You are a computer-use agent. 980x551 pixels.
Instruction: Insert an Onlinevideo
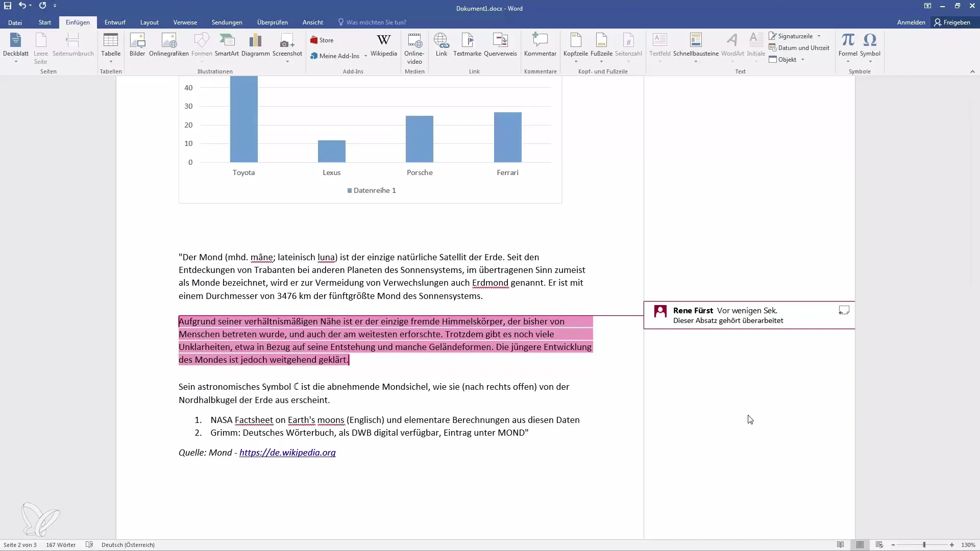414,48
